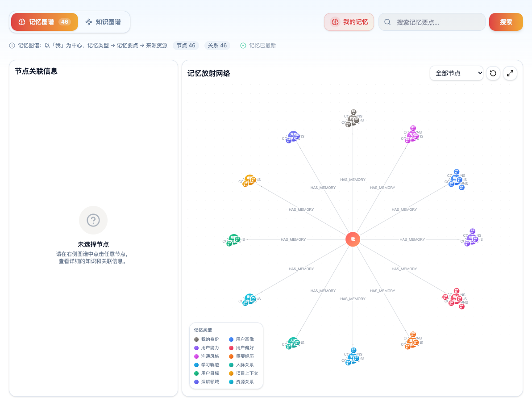Select the blue 用户画像 node cluster
Viewport: 532px width, 402px height.
[x=456, y=179]
